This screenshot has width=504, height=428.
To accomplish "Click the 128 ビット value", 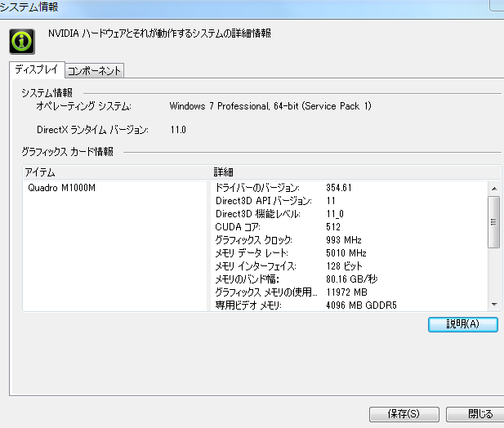I will coord(344,266).
